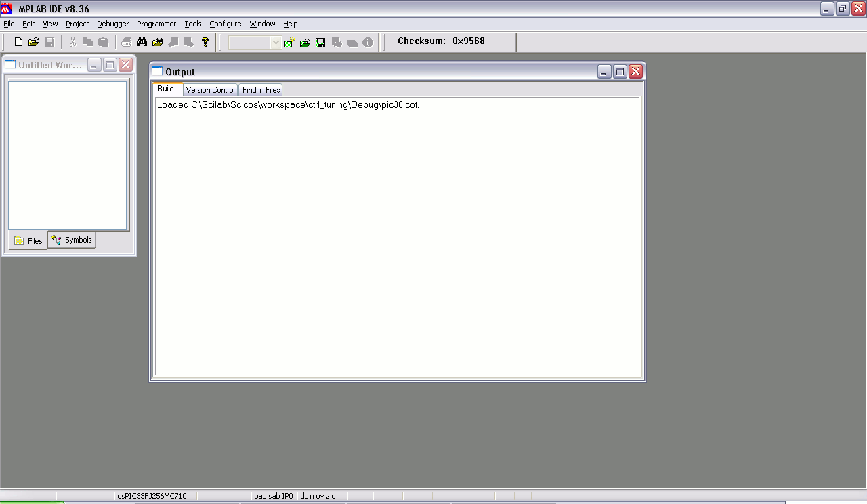Open the Project menu
867x504 pixels.
pos(77,24)
